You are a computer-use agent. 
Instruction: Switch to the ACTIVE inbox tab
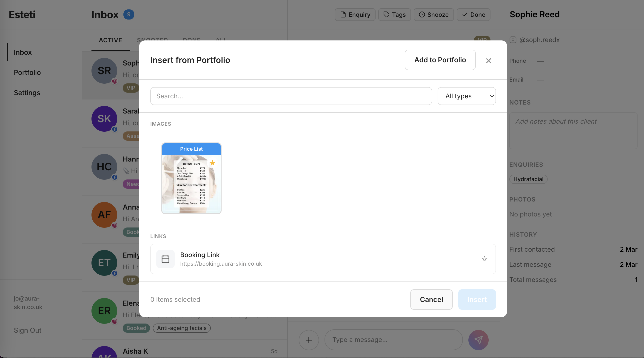(110, 40)
